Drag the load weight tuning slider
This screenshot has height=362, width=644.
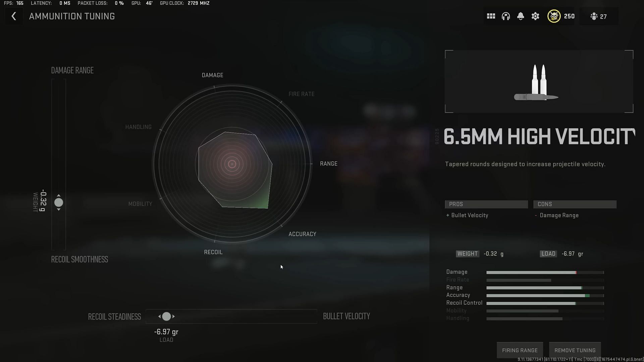(x=167, y=316)
